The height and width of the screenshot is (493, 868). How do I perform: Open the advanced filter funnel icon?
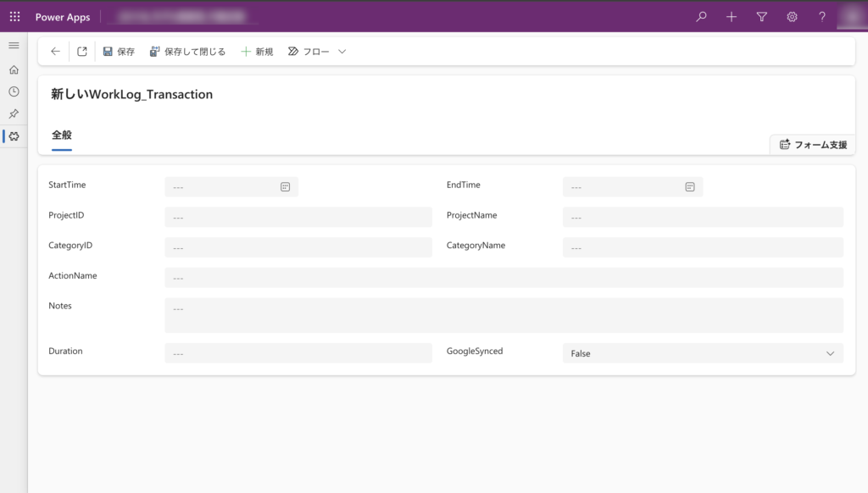(x=761, y=17)
